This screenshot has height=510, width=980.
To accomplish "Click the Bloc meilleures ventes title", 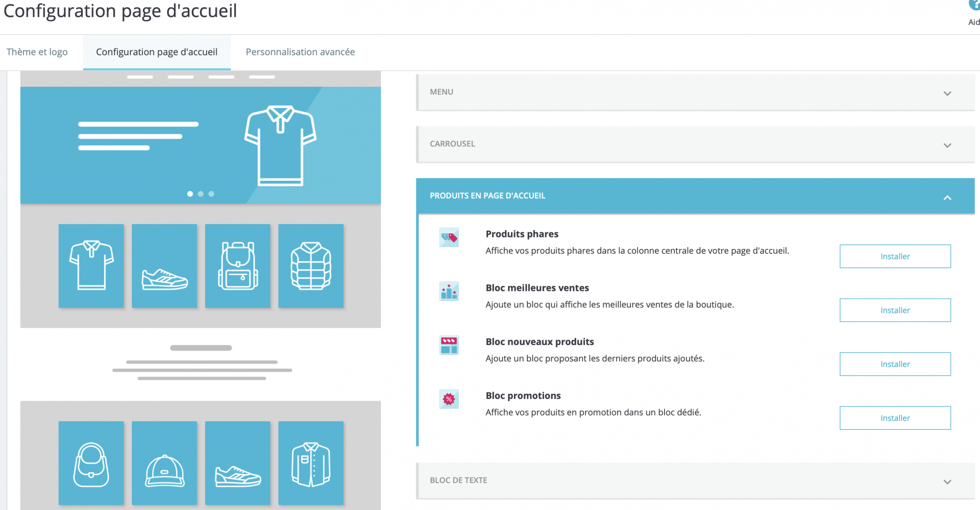I will [x=537, y=288].
